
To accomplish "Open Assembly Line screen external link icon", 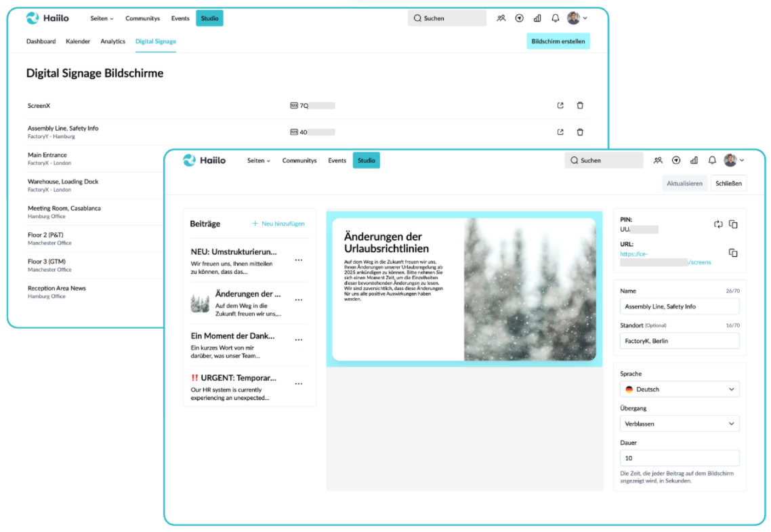I will (560, 131).
